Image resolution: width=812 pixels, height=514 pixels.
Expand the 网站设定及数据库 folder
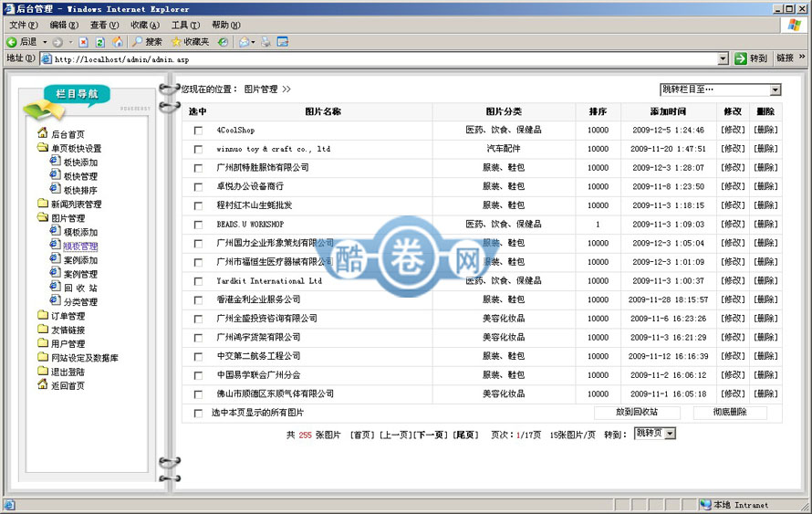(43, 357)
